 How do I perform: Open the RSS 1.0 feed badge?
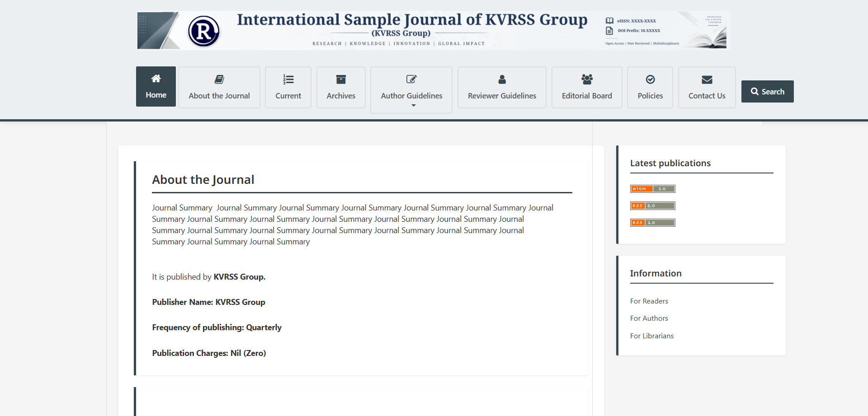pyautogui.click(x=652, y=222)
